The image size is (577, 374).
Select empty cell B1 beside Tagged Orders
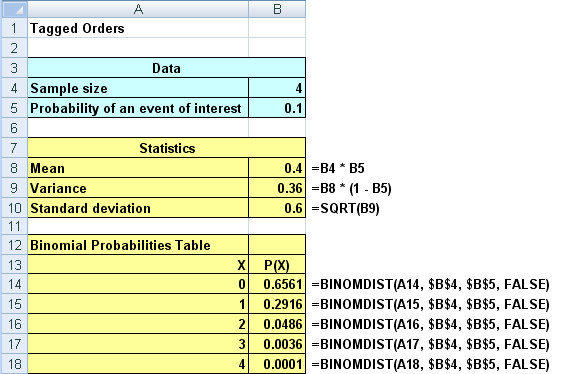point(277,28)
